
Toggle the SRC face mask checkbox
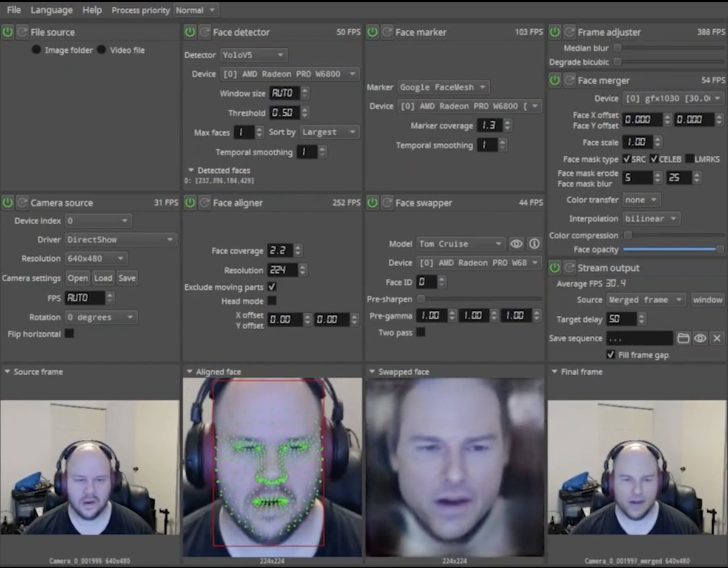pyautogui.click(x=627, y=159)
